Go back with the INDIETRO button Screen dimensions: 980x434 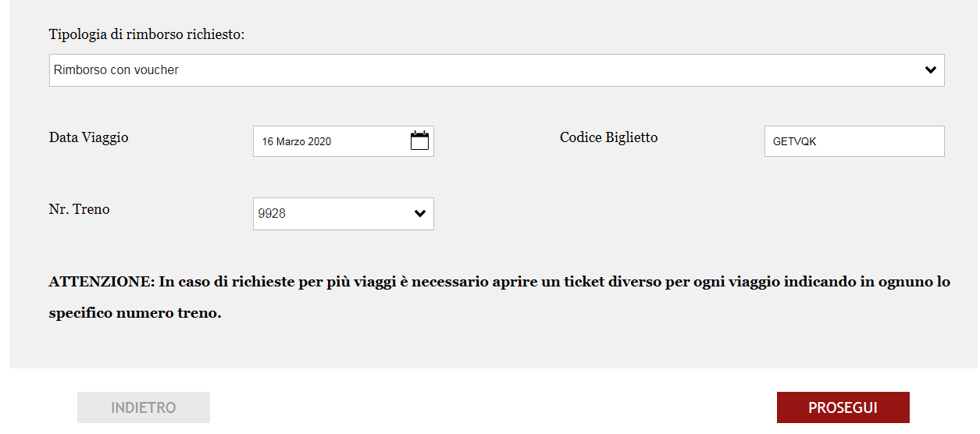(x=144, y=407)
